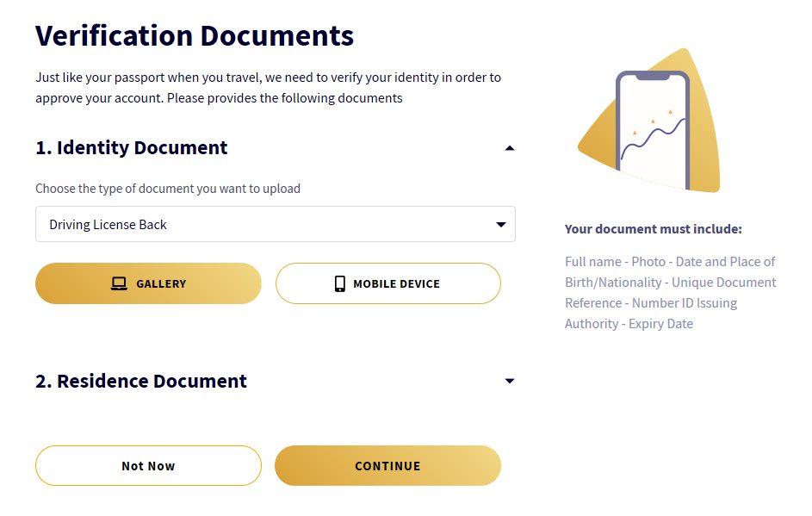This screenshot has width=812, height=516.
Task: Click the smartphone illustration graphic
Action: pyautogui.click(x=653, y=129)
